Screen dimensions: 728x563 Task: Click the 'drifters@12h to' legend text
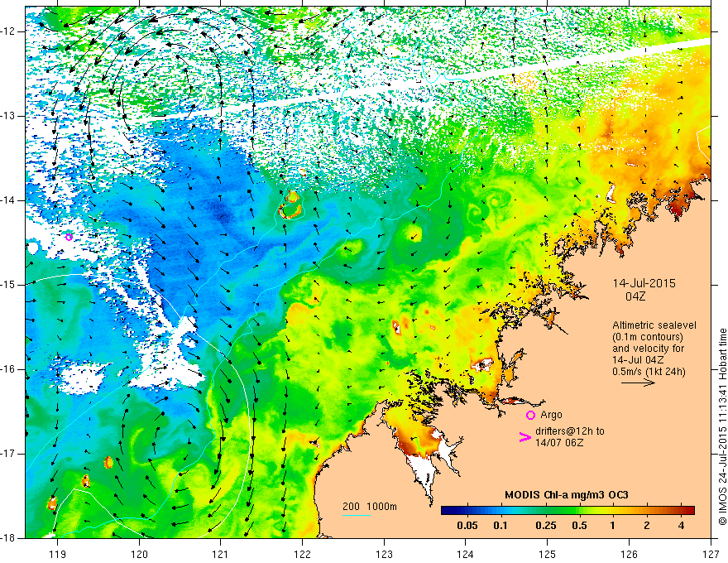tap(570, 431)
